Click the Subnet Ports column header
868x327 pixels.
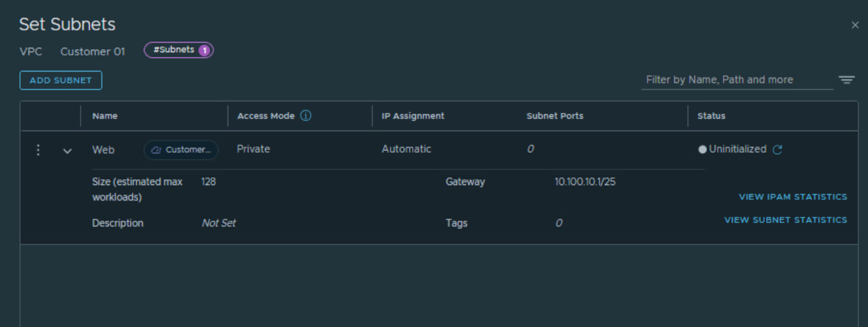tap(555, 116)
